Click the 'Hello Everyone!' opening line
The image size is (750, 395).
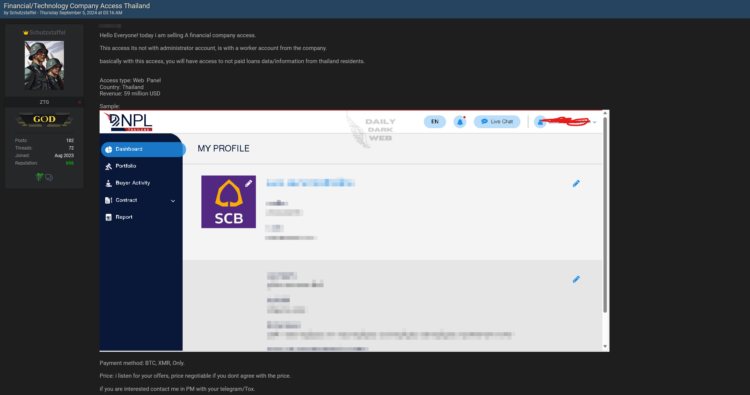[x=177, y=35]
